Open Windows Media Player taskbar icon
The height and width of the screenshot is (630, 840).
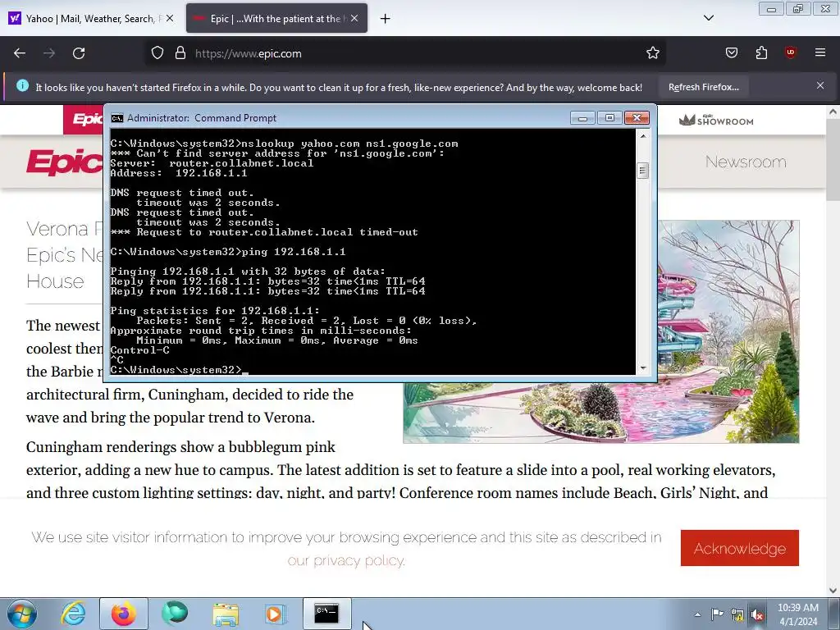pos(276,614)
